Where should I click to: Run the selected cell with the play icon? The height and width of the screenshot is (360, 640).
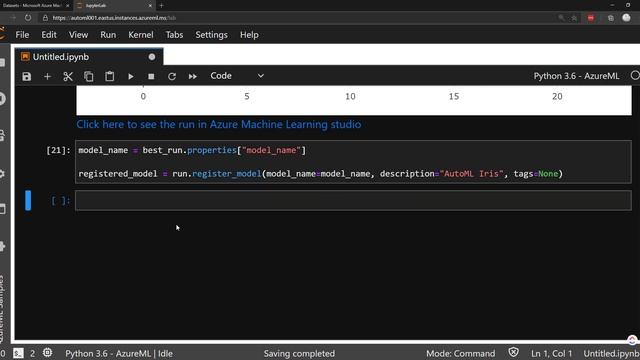131,76
